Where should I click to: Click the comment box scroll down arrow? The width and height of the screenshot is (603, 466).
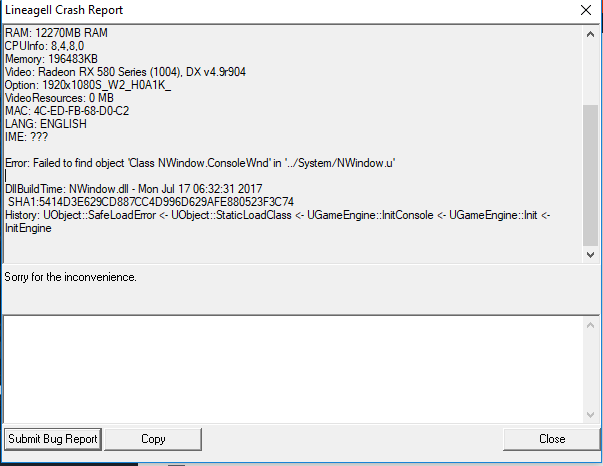589,414
